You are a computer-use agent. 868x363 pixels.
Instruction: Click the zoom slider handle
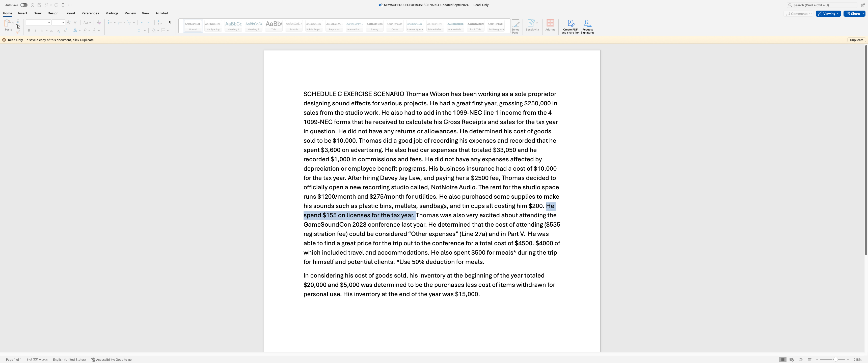(835, 360)
